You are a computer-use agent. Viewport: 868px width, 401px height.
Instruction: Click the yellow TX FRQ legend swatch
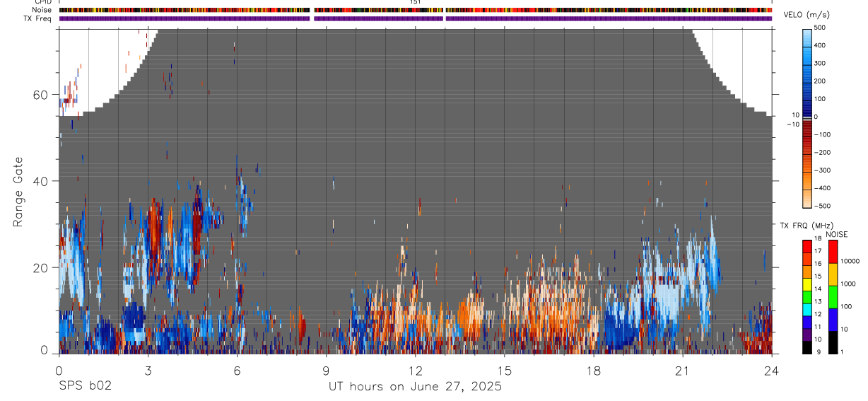tap(807, 284)
